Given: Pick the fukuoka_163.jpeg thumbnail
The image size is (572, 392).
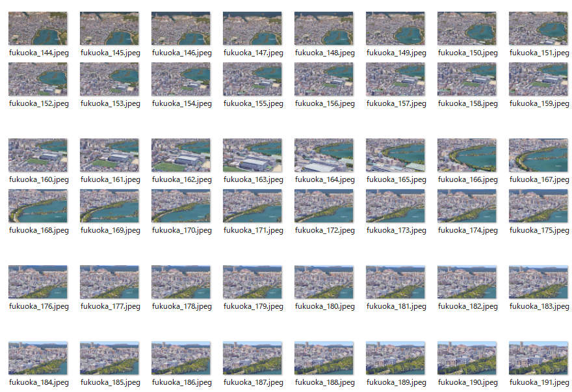Looking at the screenshot, I should point(252,155).
